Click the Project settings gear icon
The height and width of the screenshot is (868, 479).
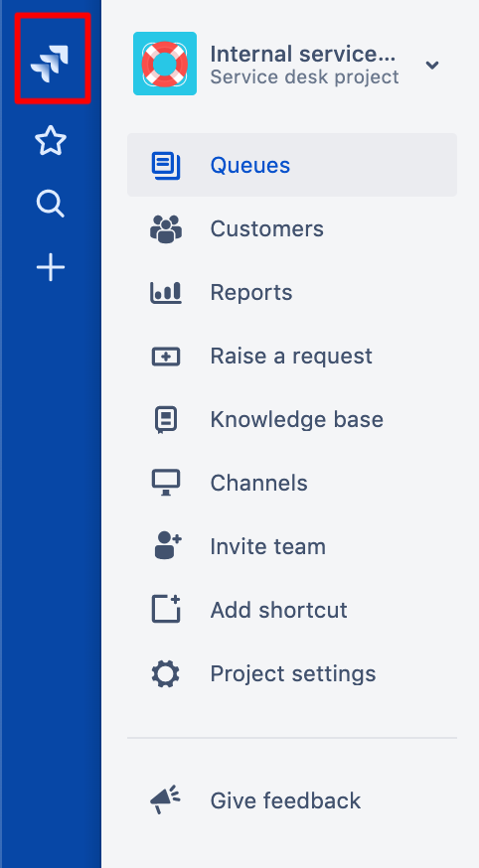(166, 673)
